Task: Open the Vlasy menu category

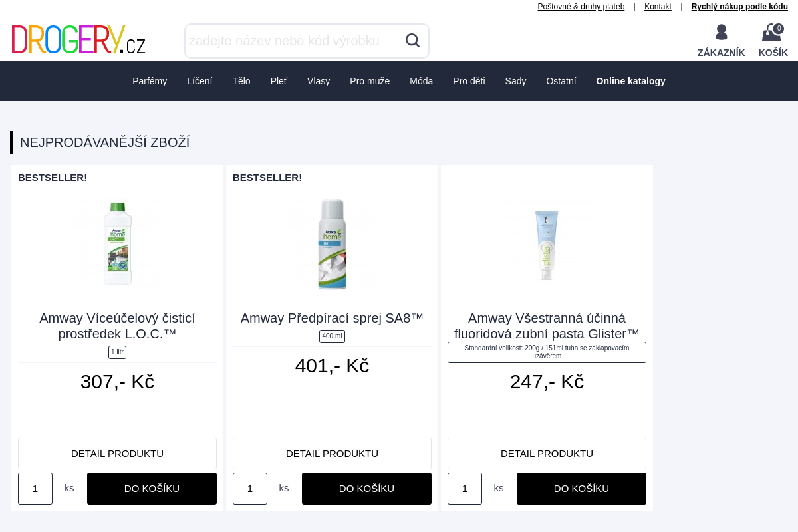Action: click(319, 81)
